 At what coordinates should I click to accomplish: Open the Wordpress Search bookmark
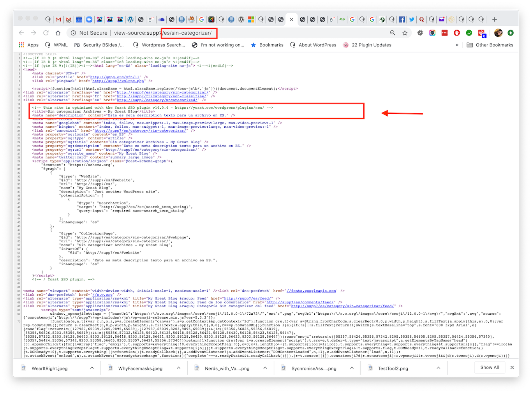pyautogui.click(x=159, y=45)
